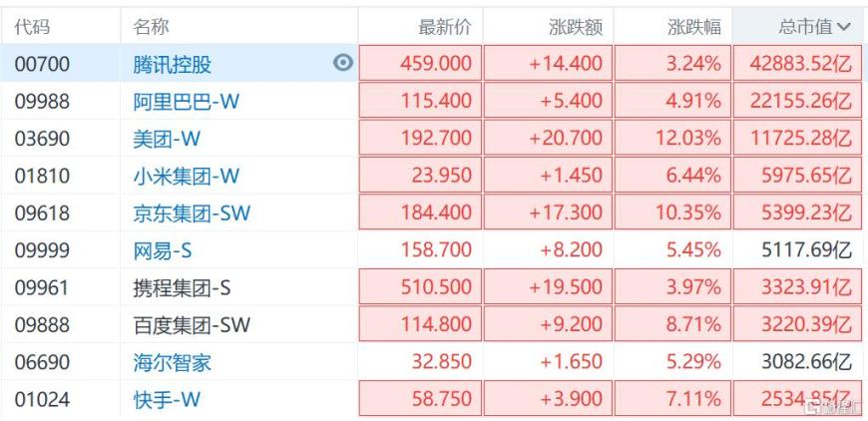Click stock code 09988
Image resolution: width=868 pixels, height=421 pixels.
(43, 102)
